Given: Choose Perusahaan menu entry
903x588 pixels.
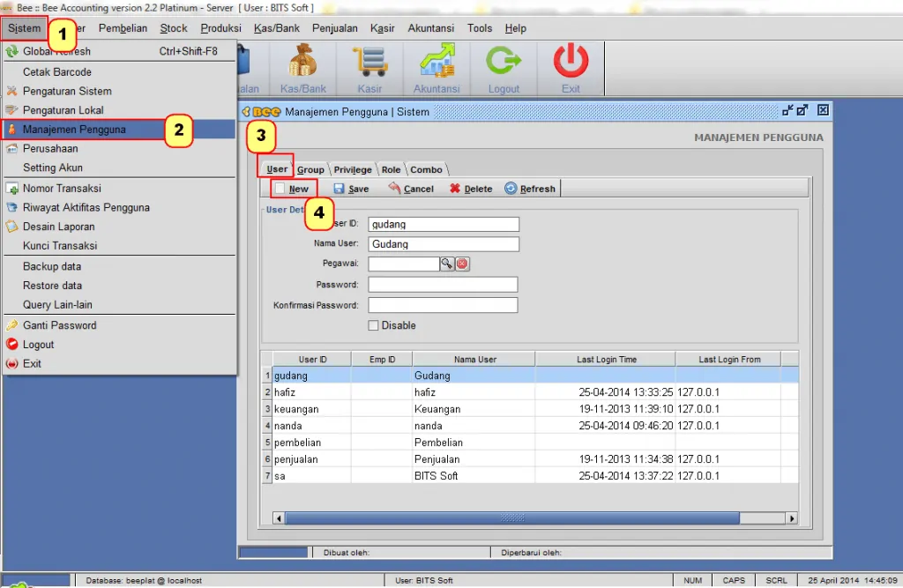Looking at the screenshot, I should coord(119,149).
